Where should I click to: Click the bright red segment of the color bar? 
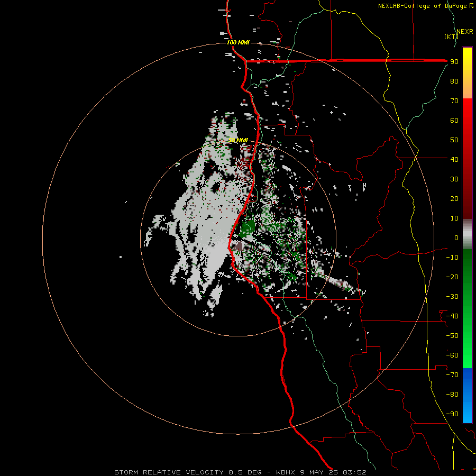tap(467, 158)
